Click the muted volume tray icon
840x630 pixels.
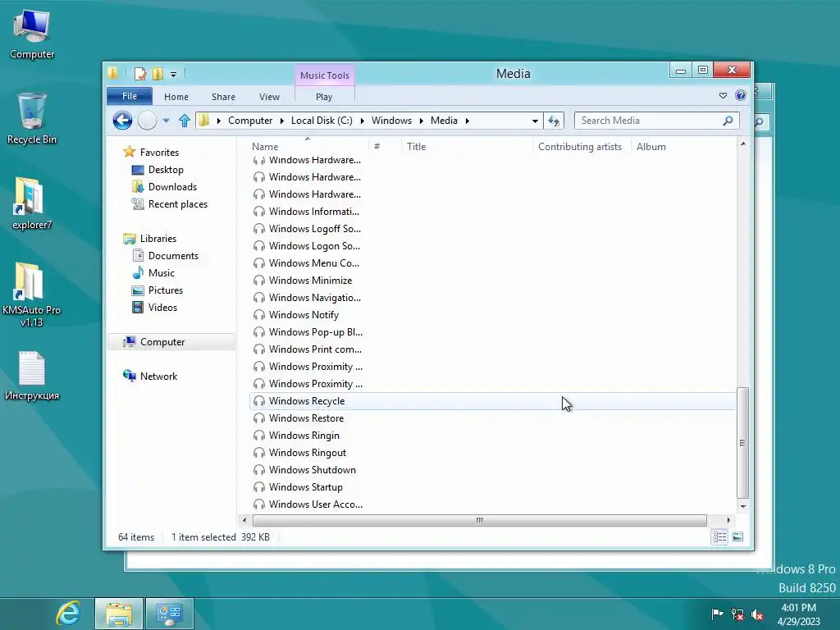[757, 614]
